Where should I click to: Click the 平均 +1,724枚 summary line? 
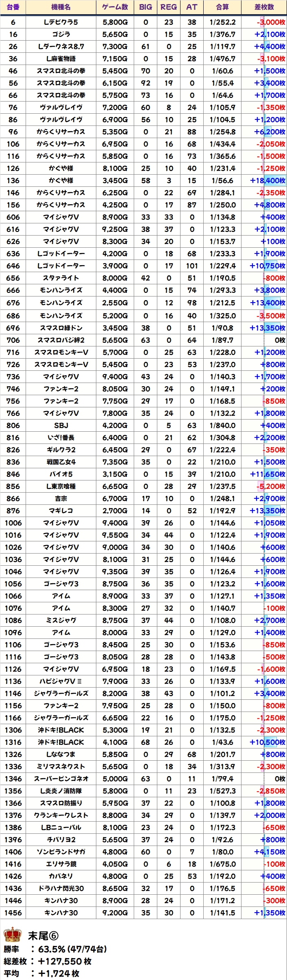coord(41,974)
